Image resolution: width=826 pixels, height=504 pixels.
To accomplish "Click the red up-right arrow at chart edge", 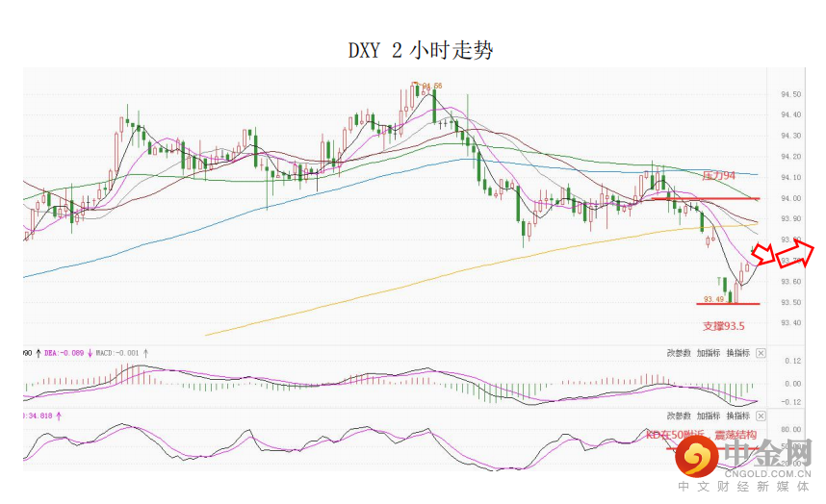I will 797,257.
